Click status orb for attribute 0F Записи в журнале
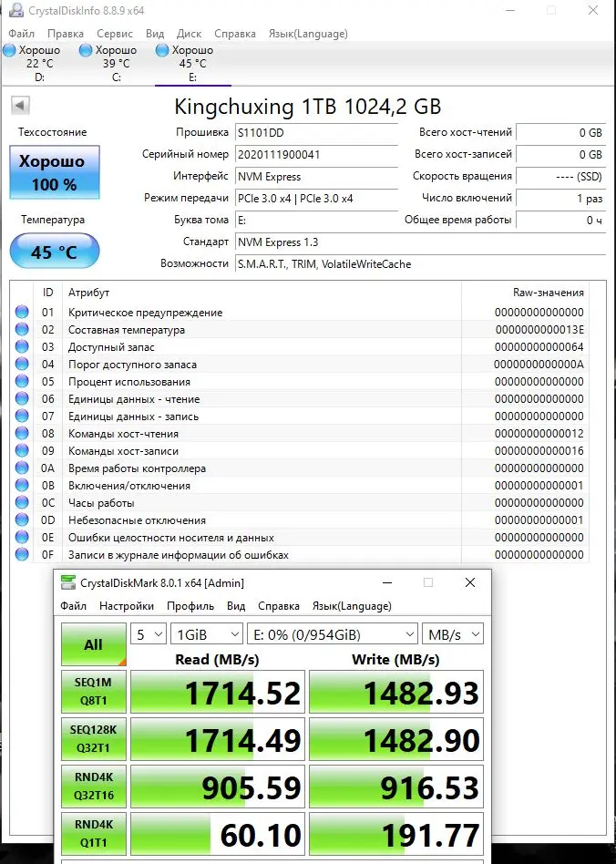Viewport: 616px width, 864px height. click(22, 554)
